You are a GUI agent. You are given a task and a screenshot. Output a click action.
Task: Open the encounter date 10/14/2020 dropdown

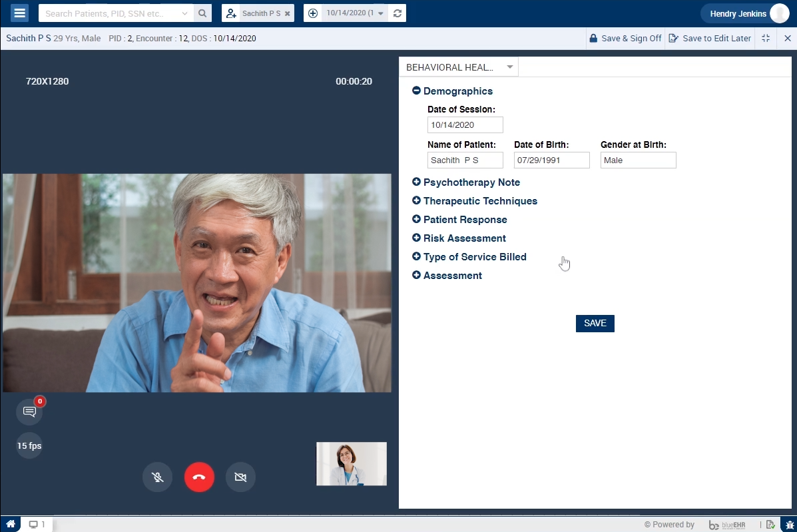355,13
